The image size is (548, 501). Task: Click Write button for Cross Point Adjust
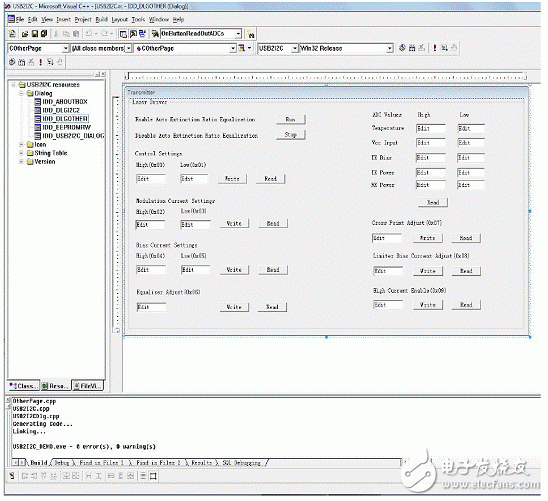tap(427, 238)
